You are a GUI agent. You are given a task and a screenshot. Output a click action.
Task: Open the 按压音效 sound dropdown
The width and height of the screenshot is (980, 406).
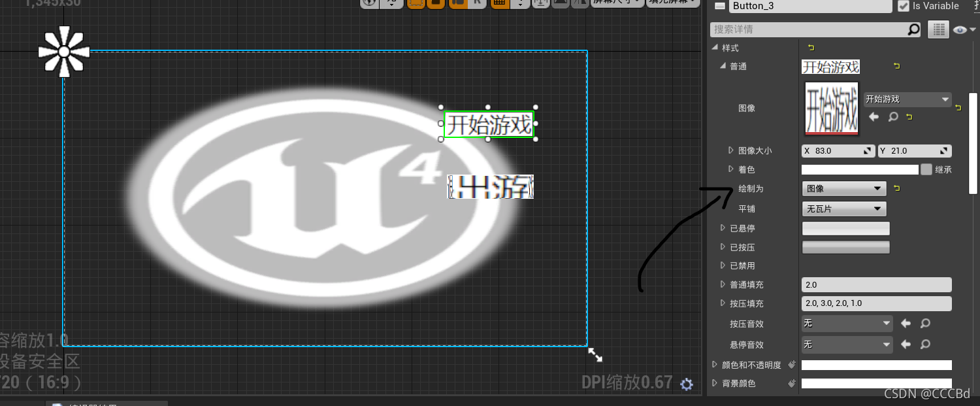tap(847, 323)
